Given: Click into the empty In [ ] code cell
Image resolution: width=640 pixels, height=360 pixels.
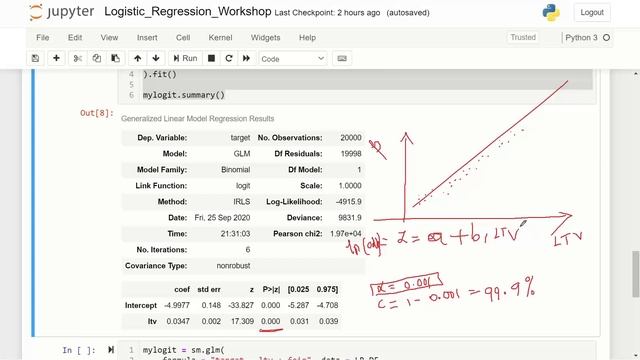Looking at the screenshot, I should pyautogui.click(x=357, y=351).
